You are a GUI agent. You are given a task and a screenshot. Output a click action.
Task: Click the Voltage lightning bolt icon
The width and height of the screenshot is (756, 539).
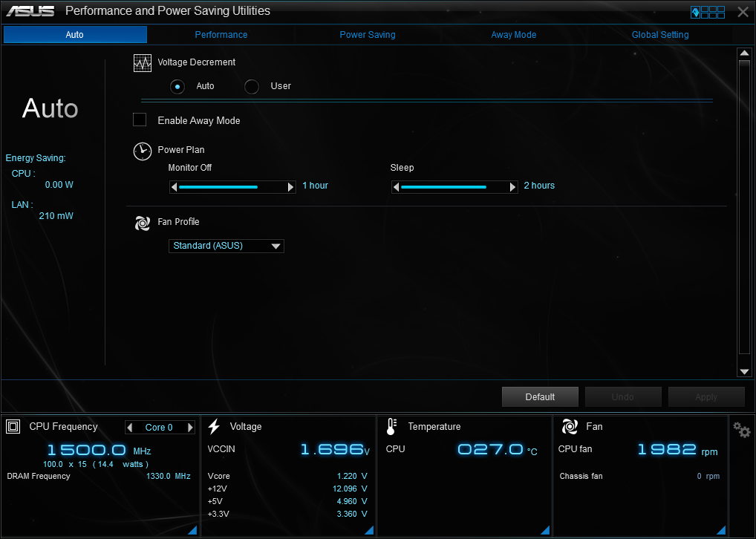point(214,427)
